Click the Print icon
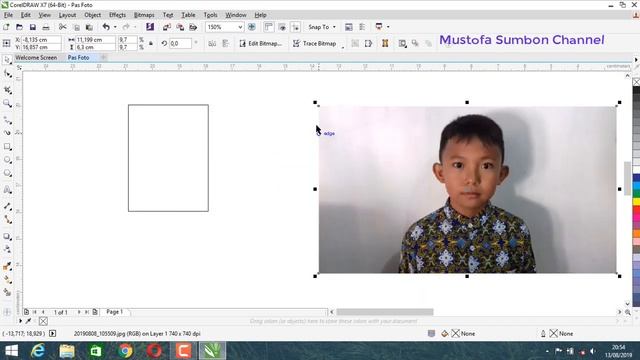 click(x=46, y=27)
